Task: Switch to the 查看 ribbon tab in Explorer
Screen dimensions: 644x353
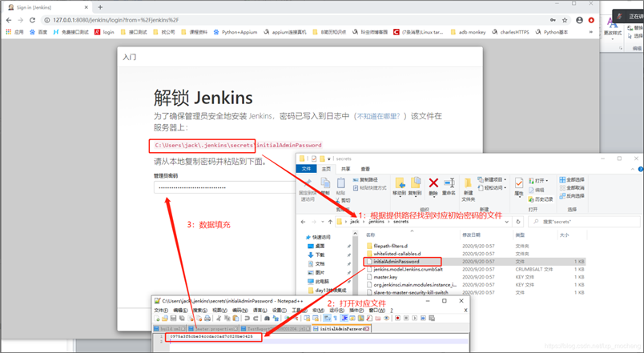Action: [x=365, y=169]
